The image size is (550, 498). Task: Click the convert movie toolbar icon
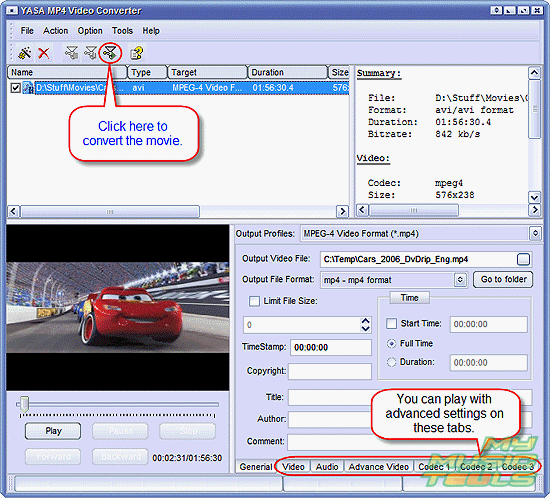coord(110,53)
